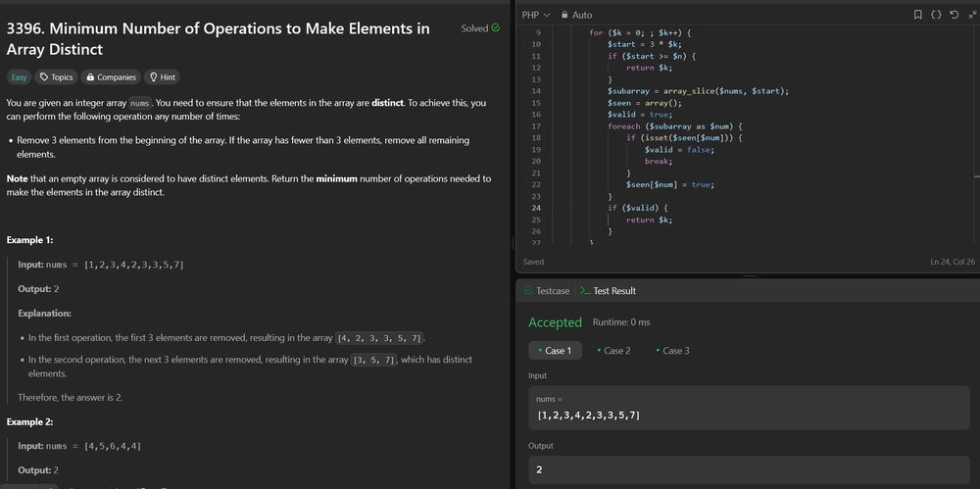Image resolution: width=980 pixels, height=489 pixels.
Task: Click Example 2 input nums = [4,5,6,4,4]
Action: click(79, 446)
